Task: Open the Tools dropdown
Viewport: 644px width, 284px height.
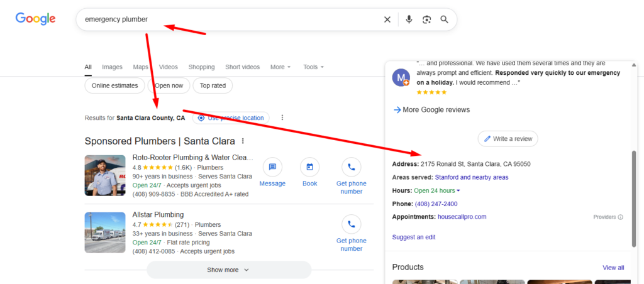Action: coord(313,67)
